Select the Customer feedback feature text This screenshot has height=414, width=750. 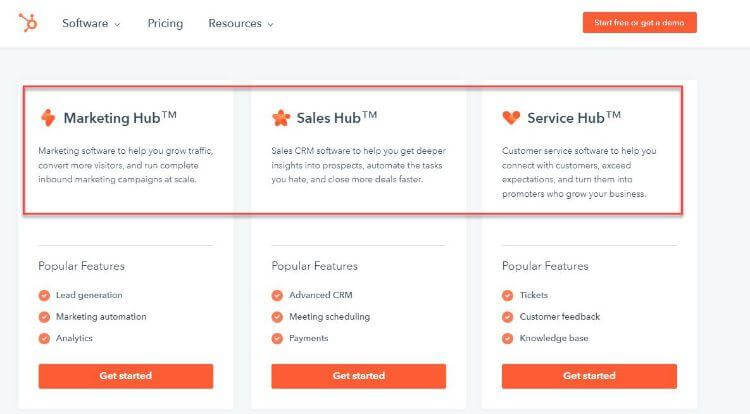[559, 317]
